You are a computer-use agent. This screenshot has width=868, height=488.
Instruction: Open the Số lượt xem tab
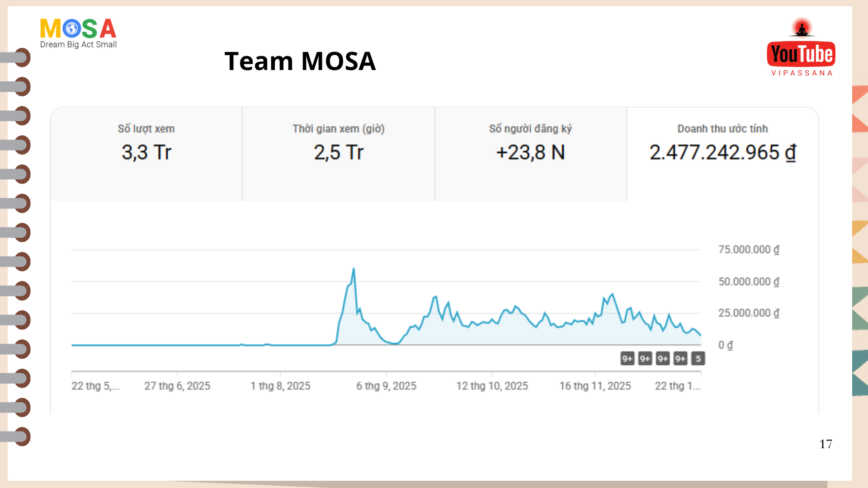pos(146,154)
